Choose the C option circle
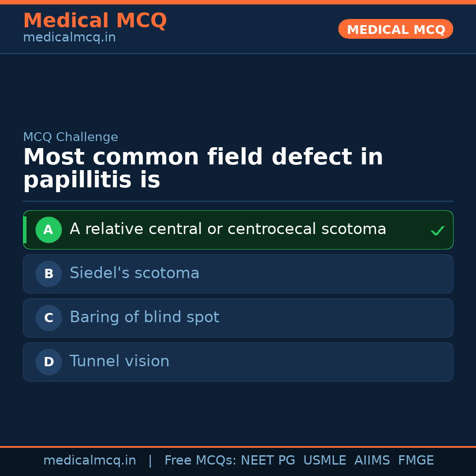This screenshot has width=476, height=476. [x=48, y=318]
